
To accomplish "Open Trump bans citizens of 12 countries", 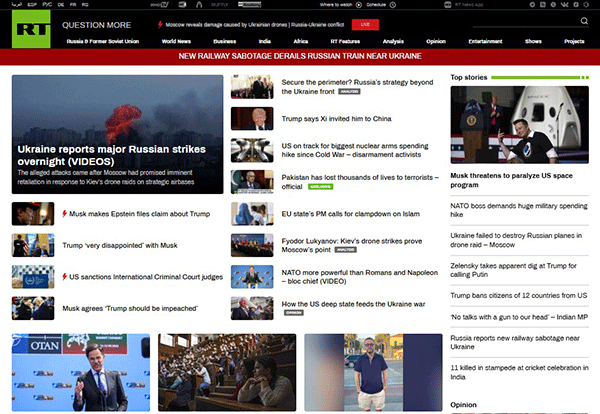I will [518, 295].
